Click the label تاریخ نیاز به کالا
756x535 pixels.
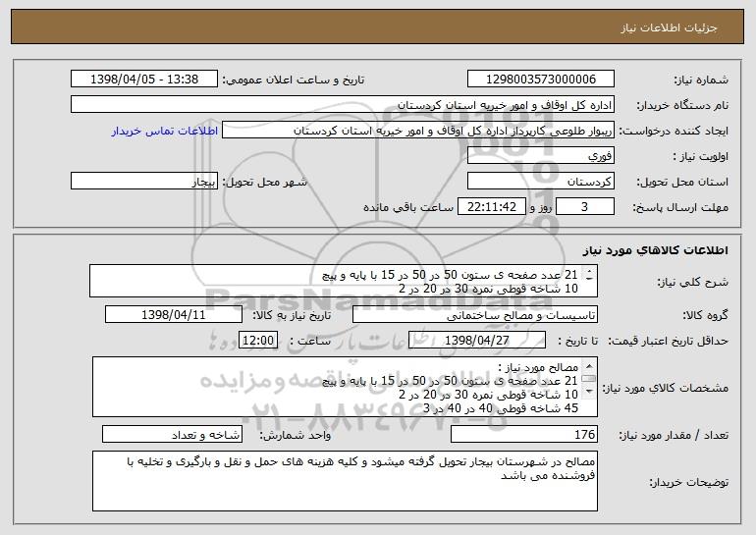(292, 316)
